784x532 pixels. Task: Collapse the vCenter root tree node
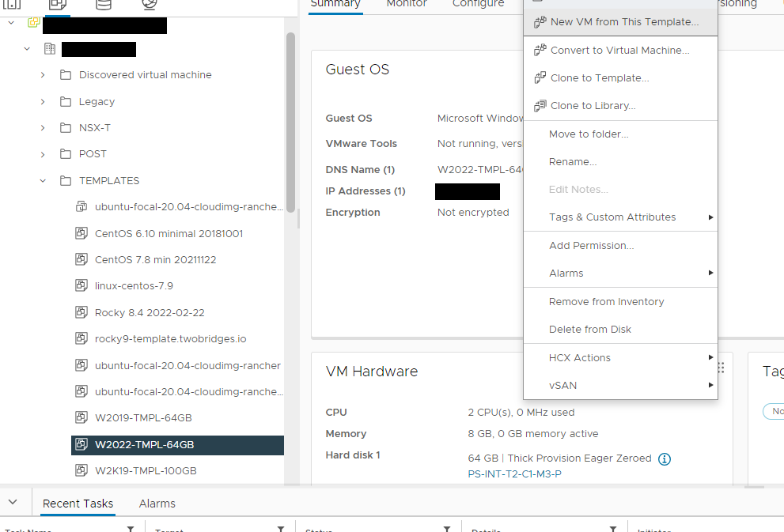pyautogui.click(x=12, y=22)
